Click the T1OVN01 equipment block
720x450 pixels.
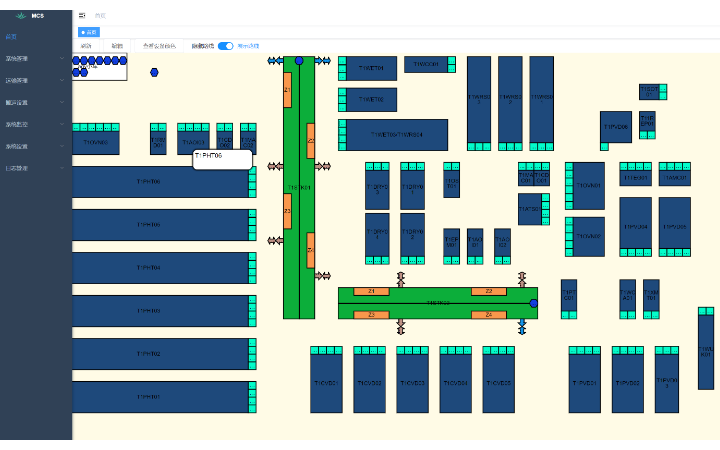coord(589,185)
